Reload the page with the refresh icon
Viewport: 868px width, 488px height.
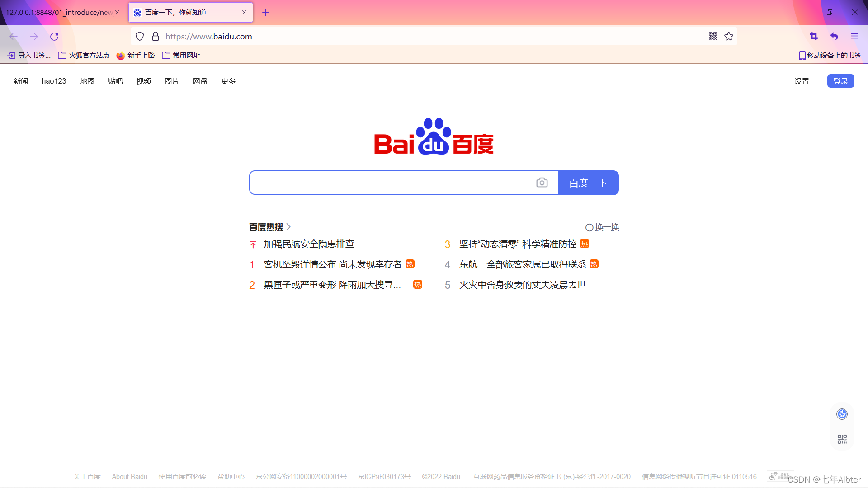click(54, 36)
